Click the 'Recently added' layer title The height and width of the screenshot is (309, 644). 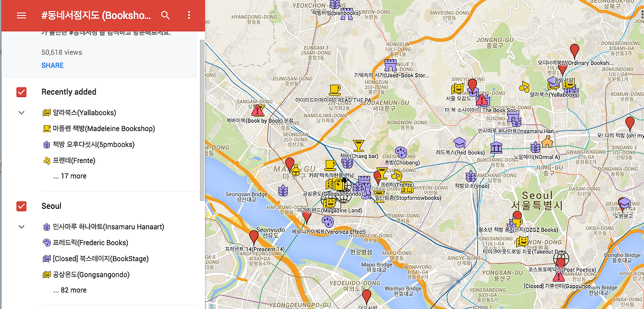pyautogui.click(x=68, y=92)
